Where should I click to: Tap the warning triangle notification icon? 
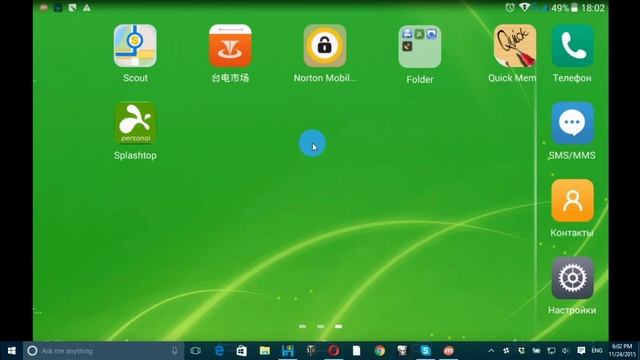(87, 7)
